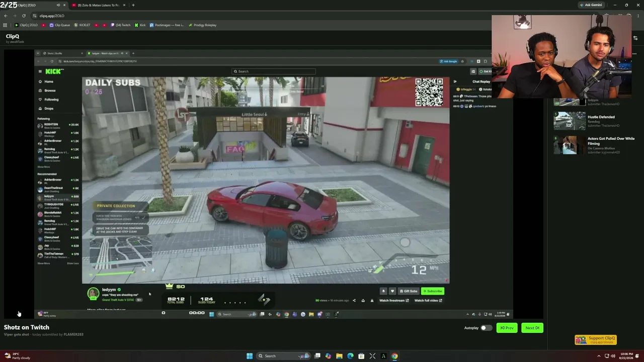Click the share icon under the clip
The image size is (644, 362).
pyautogui.click(x=354, y=301)
